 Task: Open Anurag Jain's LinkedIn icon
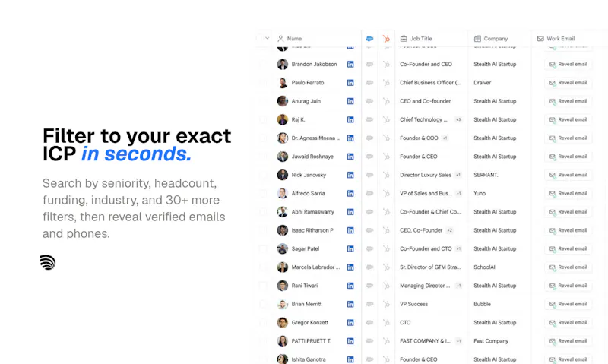350,101
